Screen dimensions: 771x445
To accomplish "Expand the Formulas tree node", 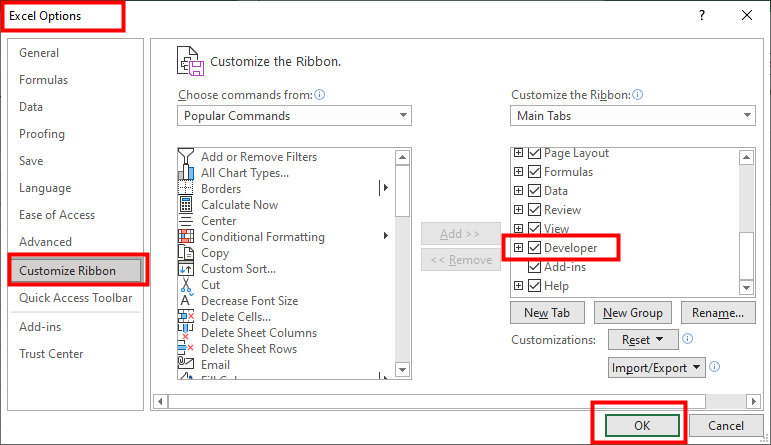I will [x=518, y=172].
